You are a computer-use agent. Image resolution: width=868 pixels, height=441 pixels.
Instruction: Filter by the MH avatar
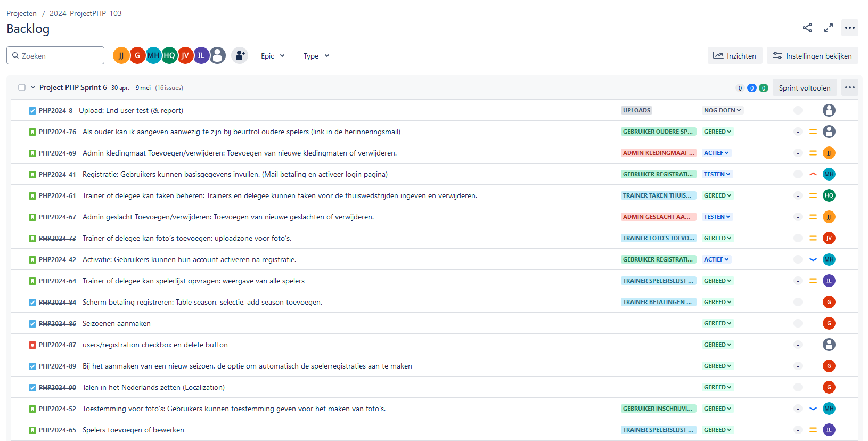point(153,55)
